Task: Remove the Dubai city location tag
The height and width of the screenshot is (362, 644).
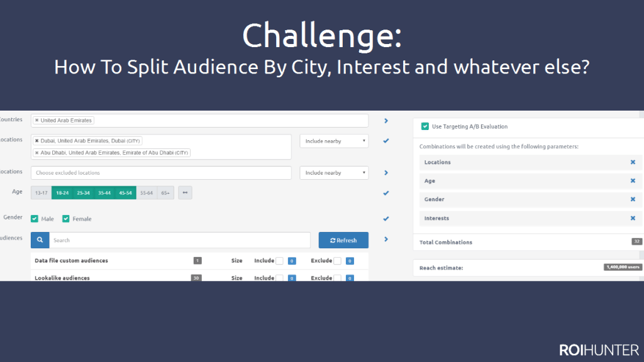Action: [x=37, y=141]
